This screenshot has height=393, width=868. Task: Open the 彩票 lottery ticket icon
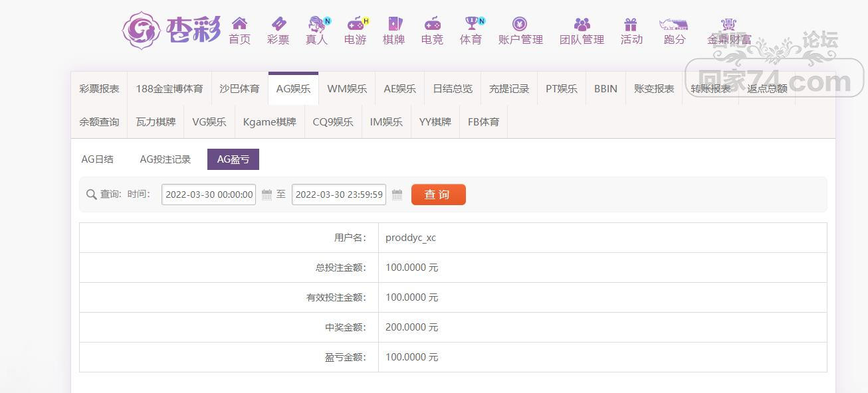pyautogui.click(x=278, y=24)
